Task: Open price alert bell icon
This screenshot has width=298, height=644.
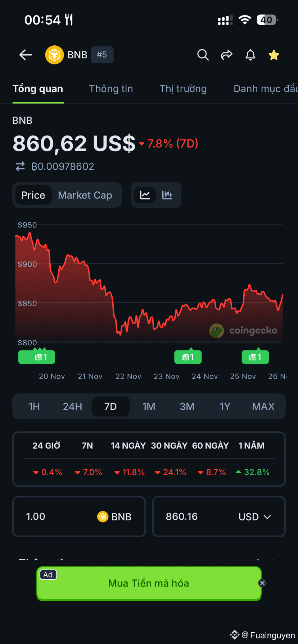Action: [250, 55]
